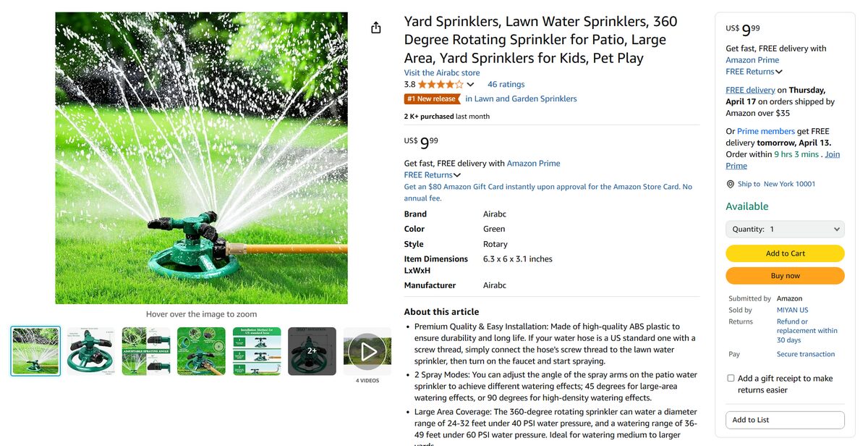The width and height of the screenshot is (868, 446).
Task: Click the play icon to watch product videos
Action: coord(367,351)
